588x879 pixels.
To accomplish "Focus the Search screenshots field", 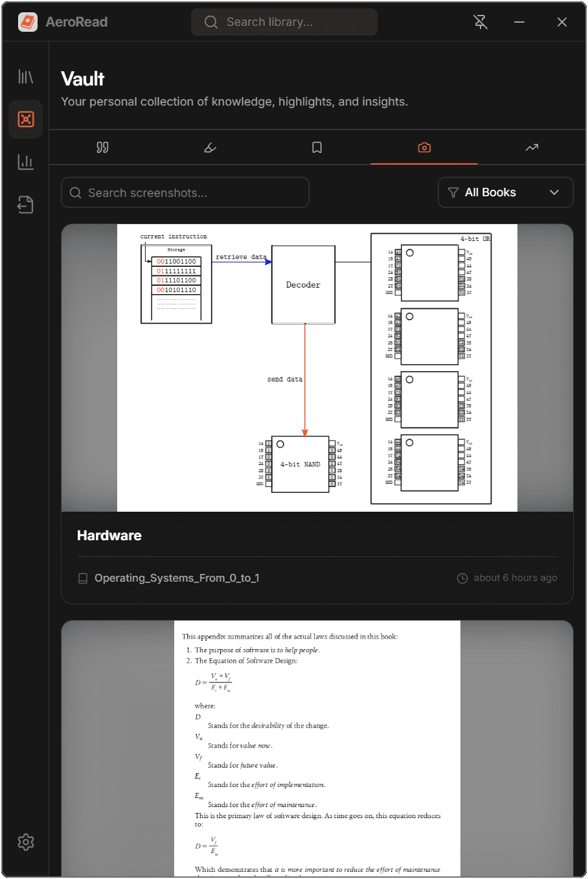I will tap(185, 193).
